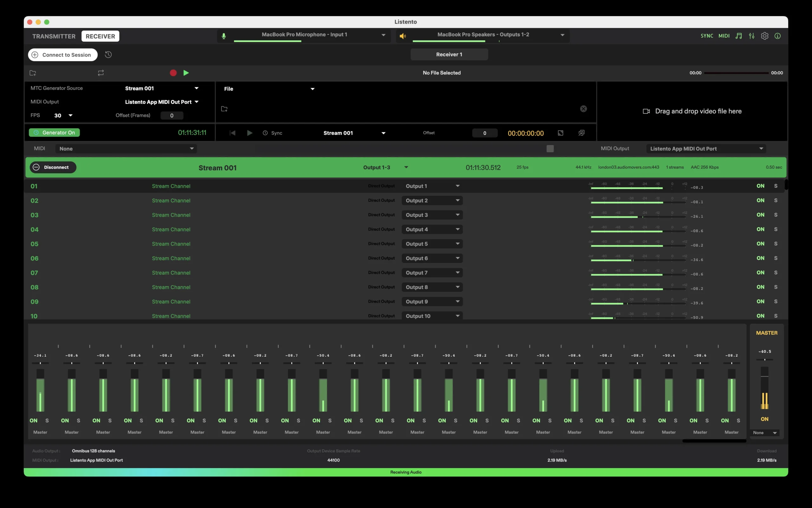The image size is (812, 508).
Task: Click the microphone input icon
Action: (224, 36)
